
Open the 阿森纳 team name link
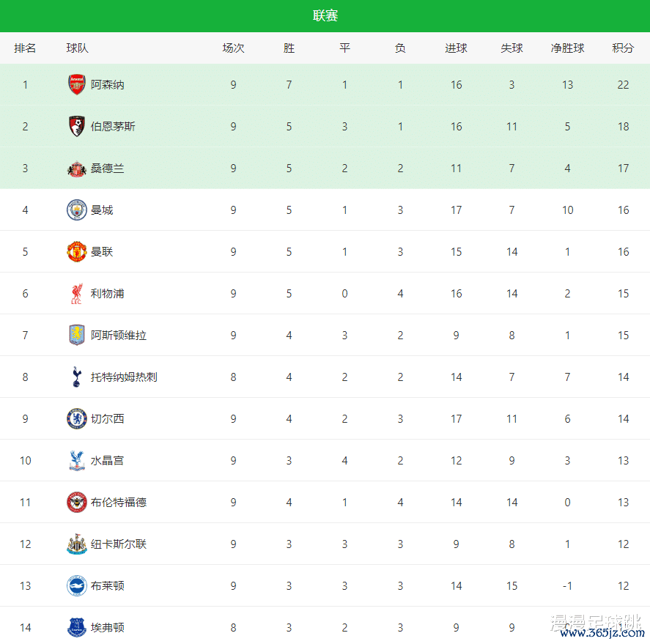pos(107,85)
